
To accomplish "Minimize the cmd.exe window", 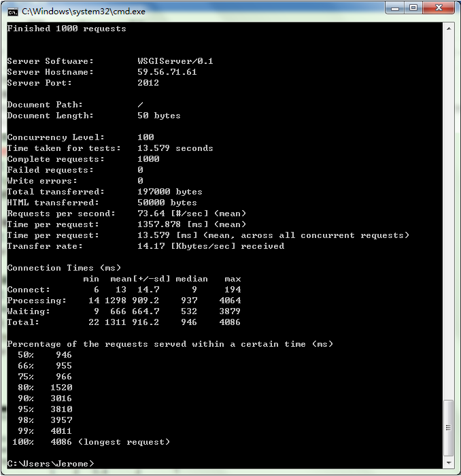I will click(x=395, y=8).
